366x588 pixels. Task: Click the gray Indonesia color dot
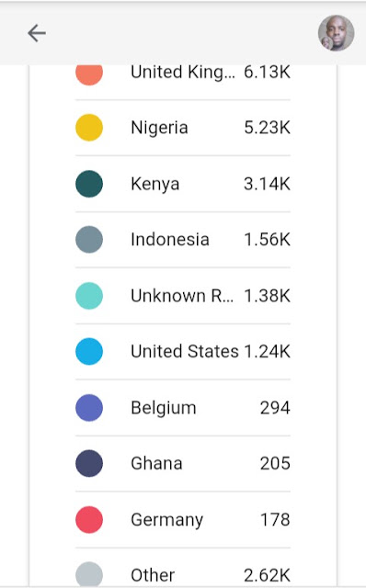[89, 240]
